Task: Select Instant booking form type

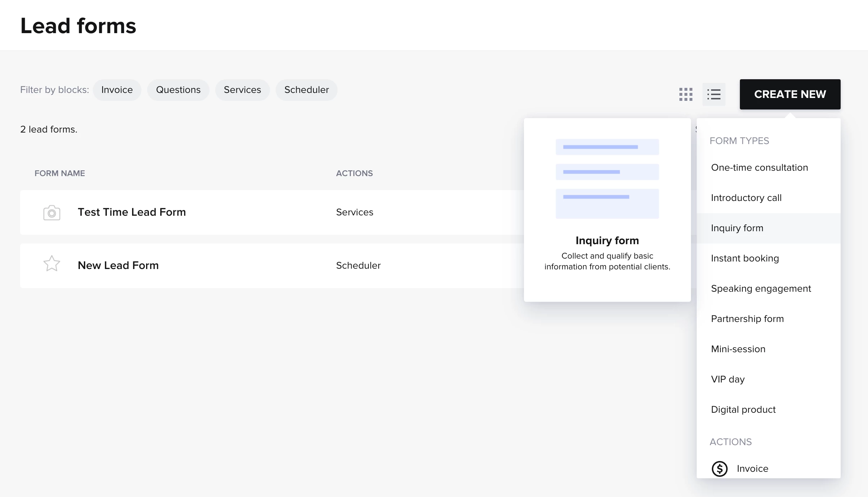Action: point(745,258)
